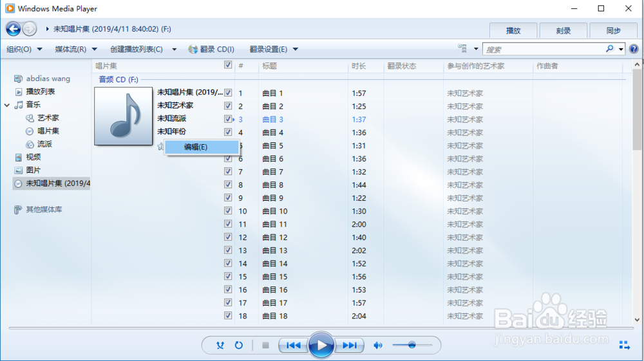
Task: Click the Windows Media Player title icon
Action: pyautogui.click(x=10, y=8)
